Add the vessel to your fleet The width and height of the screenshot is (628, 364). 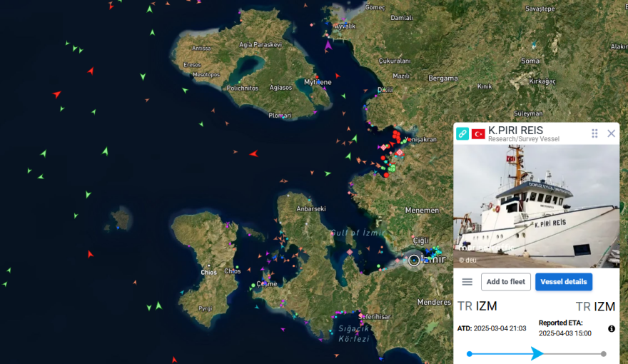[x=505, y=282]
